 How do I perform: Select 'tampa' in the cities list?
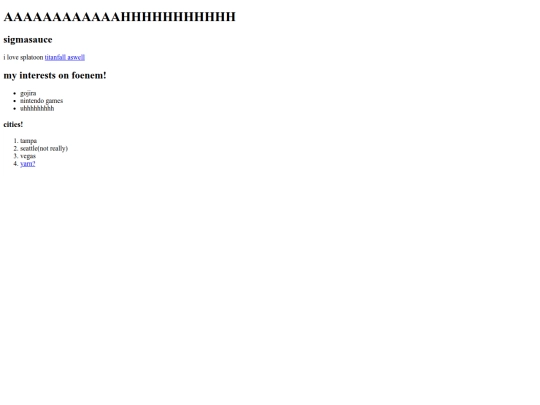click(x=29, y=141)
